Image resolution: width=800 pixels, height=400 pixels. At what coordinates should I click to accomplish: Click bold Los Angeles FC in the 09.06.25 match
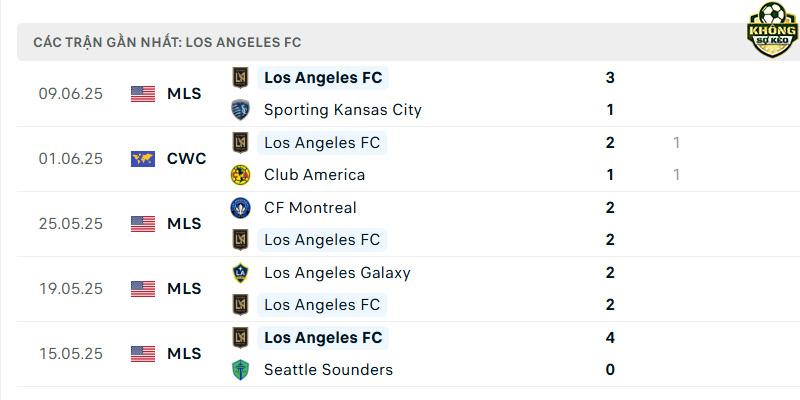click(323, 78)
